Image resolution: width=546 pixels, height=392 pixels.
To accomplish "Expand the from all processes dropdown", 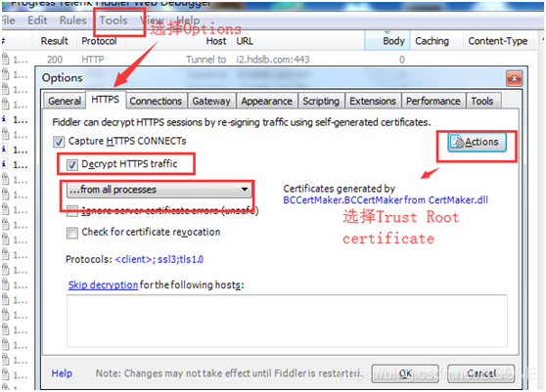I will point(159,190).
